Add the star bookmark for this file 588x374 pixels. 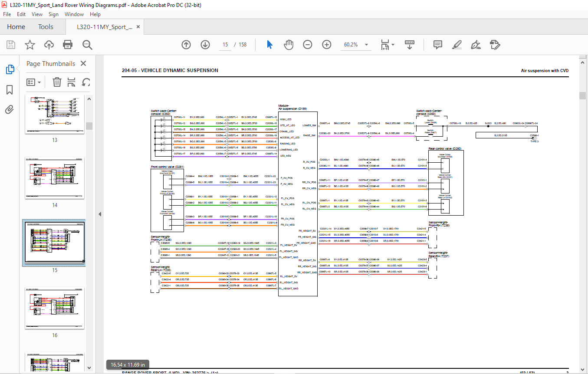point(30,45)
